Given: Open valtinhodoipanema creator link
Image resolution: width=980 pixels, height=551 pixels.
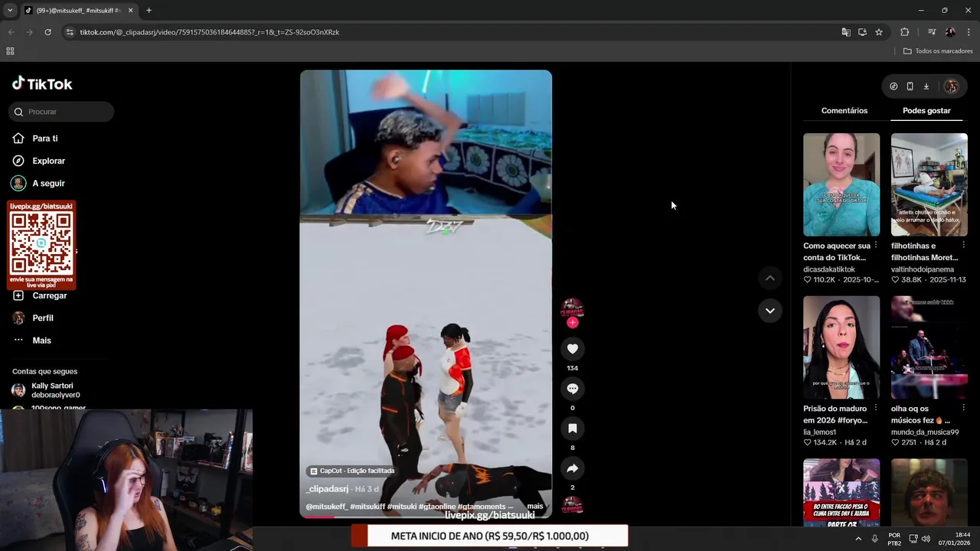Looking at the screenshot, I should coord(923,269).
